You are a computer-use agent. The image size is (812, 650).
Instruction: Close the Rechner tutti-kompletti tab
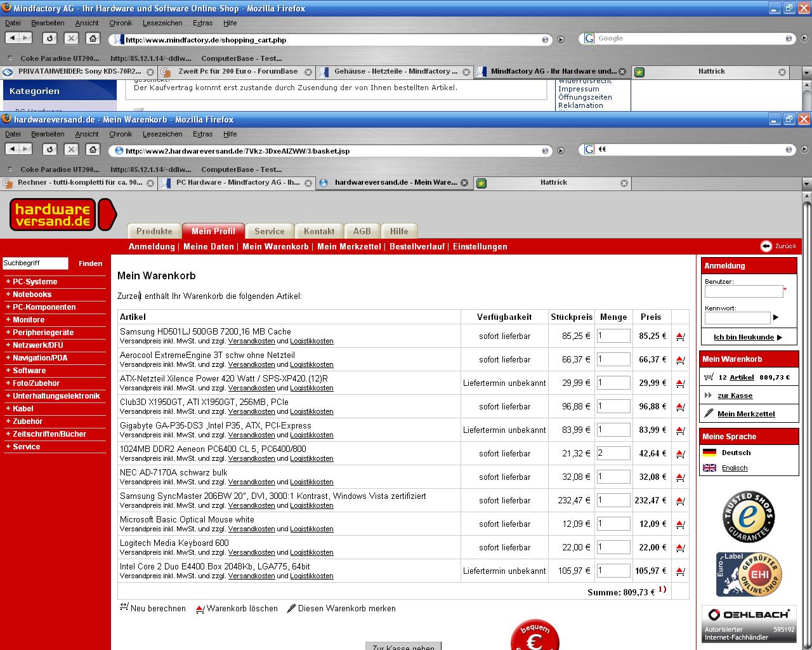click(150, 183)
